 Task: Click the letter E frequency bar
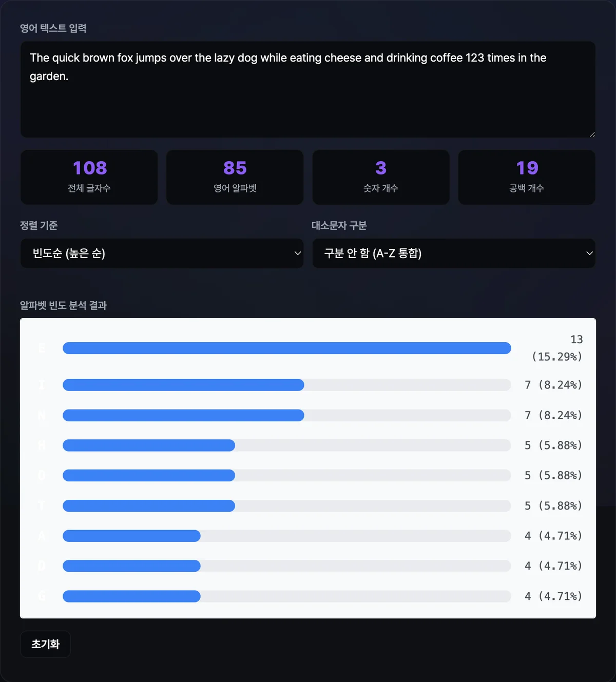286,348
